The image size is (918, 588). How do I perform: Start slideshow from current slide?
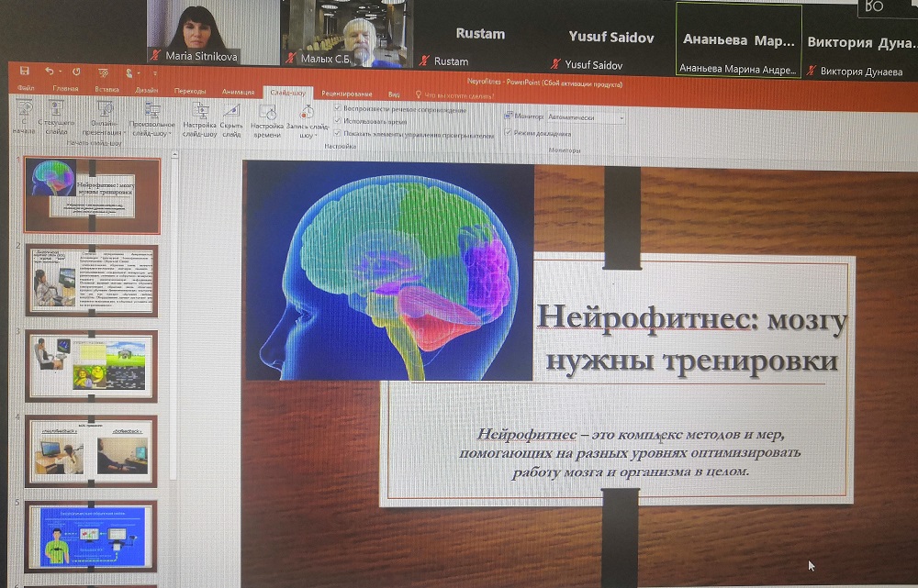pyautogui.click(x=57, y=114)
